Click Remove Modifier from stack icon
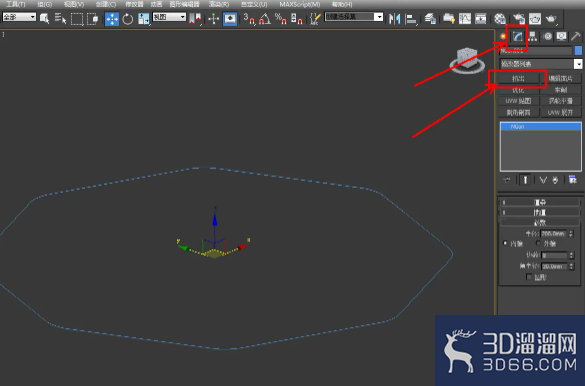585x386 pixels. coord(555,180)
